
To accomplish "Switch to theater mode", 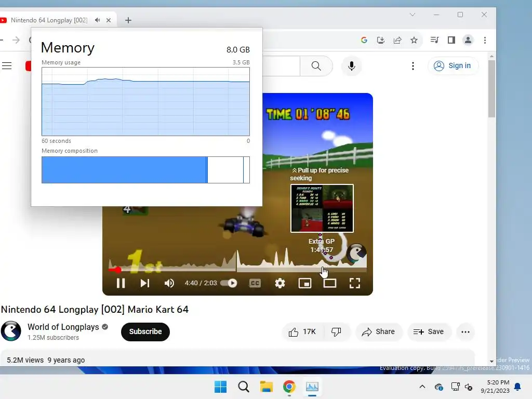I will pyautogui.click(x=330, y=283).
